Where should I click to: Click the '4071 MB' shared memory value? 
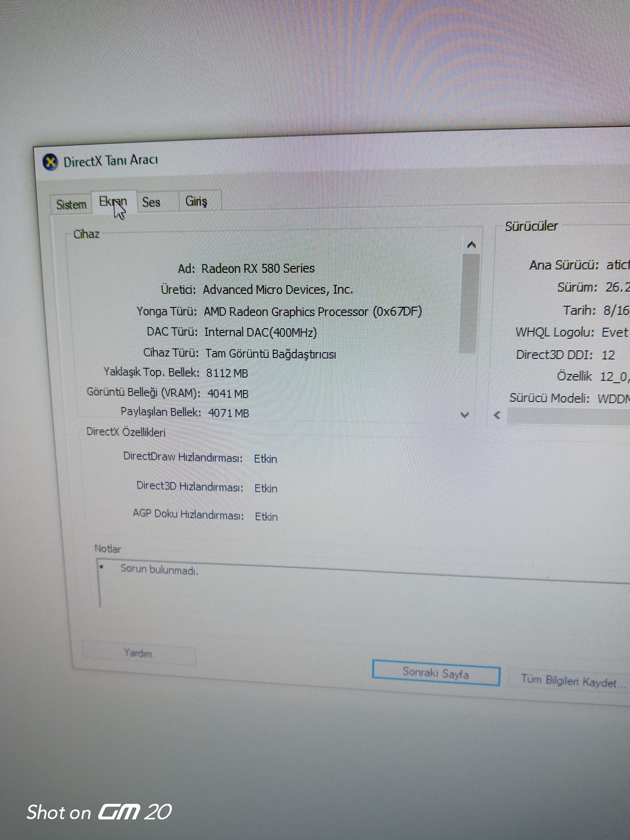[229, 413]
